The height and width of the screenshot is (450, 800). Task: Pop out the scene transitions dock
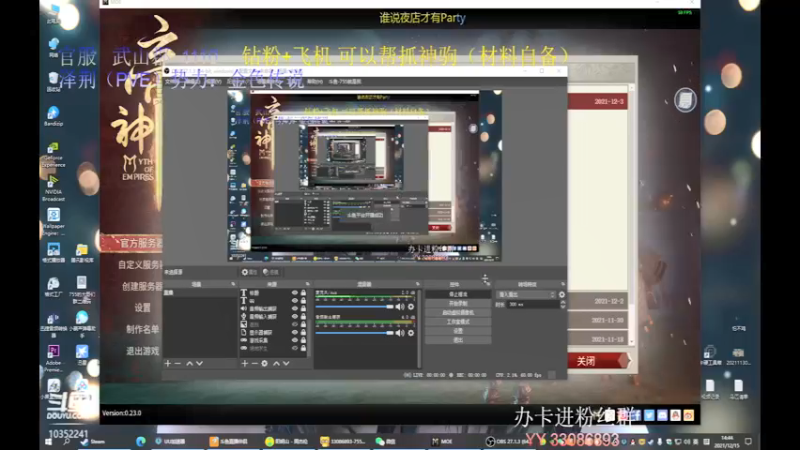point(563,284)
